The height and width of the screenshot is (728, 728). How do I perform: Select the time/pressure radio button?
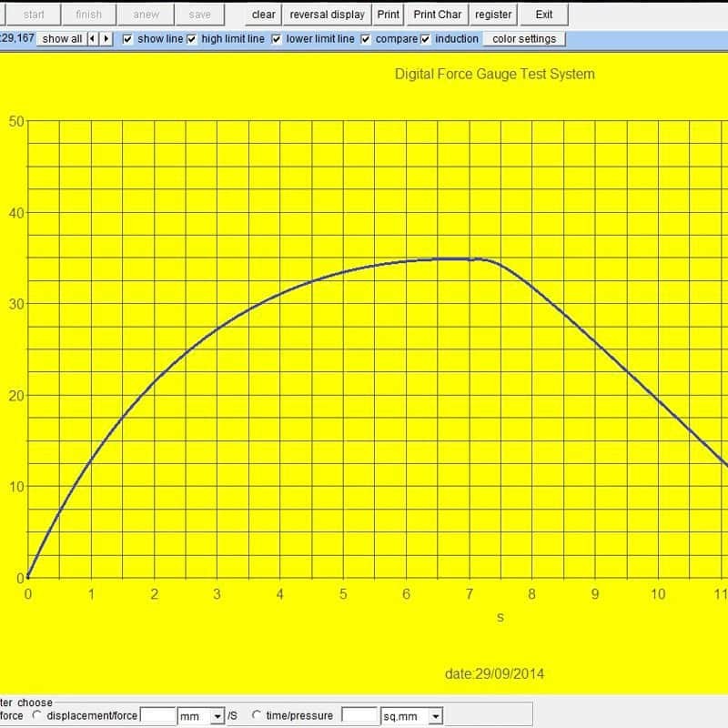[x=257, y=716]
